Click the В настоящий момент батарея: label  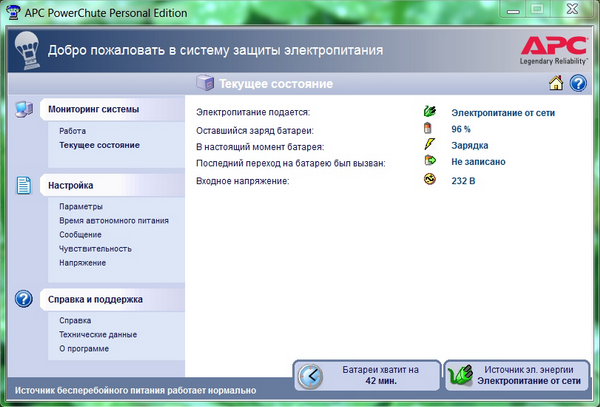260,147
